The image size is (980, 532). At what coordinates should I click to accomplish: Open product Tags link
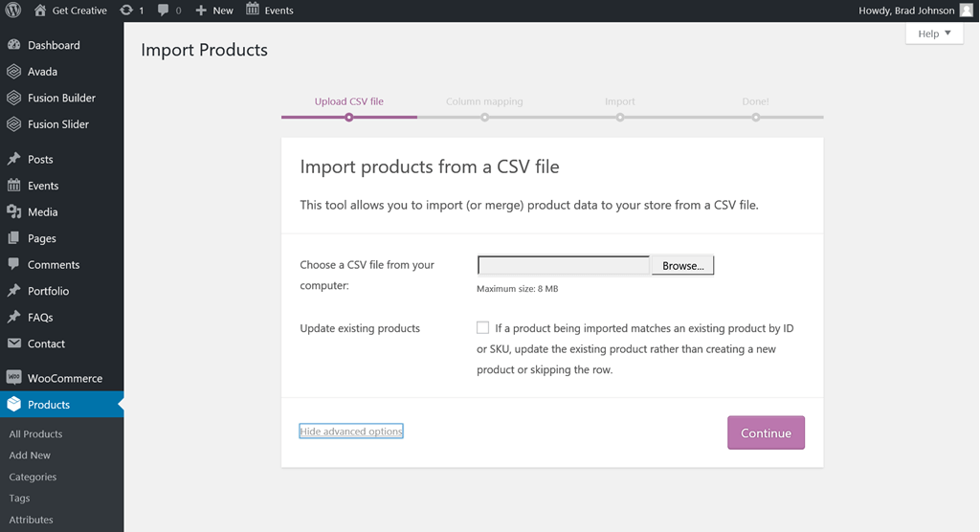coord(19,499)
